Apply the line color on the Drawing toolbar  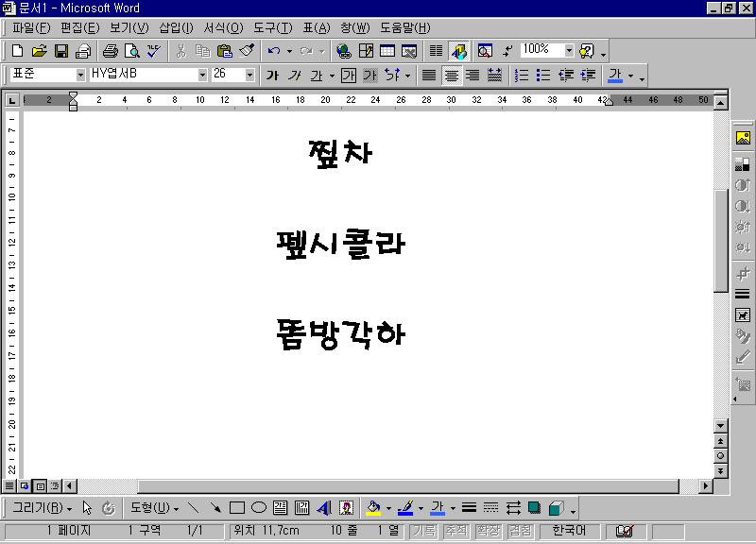tap(406, 508)
